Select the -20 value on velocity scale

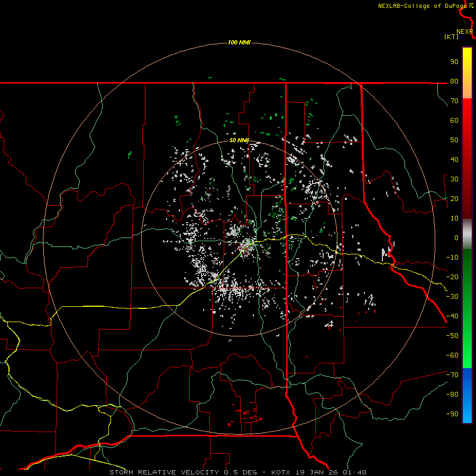coord(452,277)
